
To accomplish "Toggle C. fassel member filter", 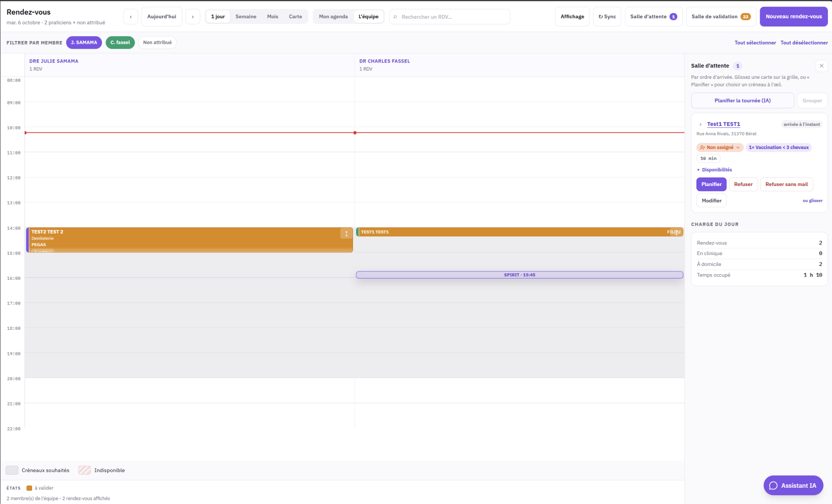I will click(x=120, y=42).
